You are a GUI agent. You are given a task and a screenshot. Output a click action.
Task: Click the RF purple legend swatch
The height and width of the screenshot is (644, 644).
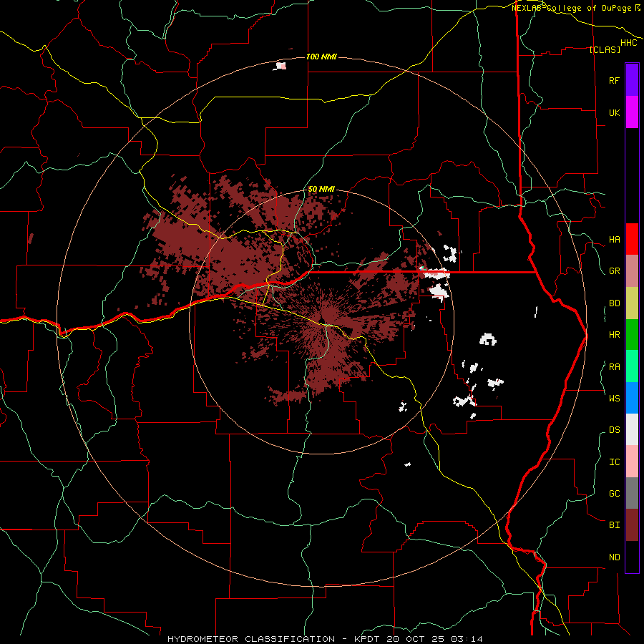pos(632,80)
